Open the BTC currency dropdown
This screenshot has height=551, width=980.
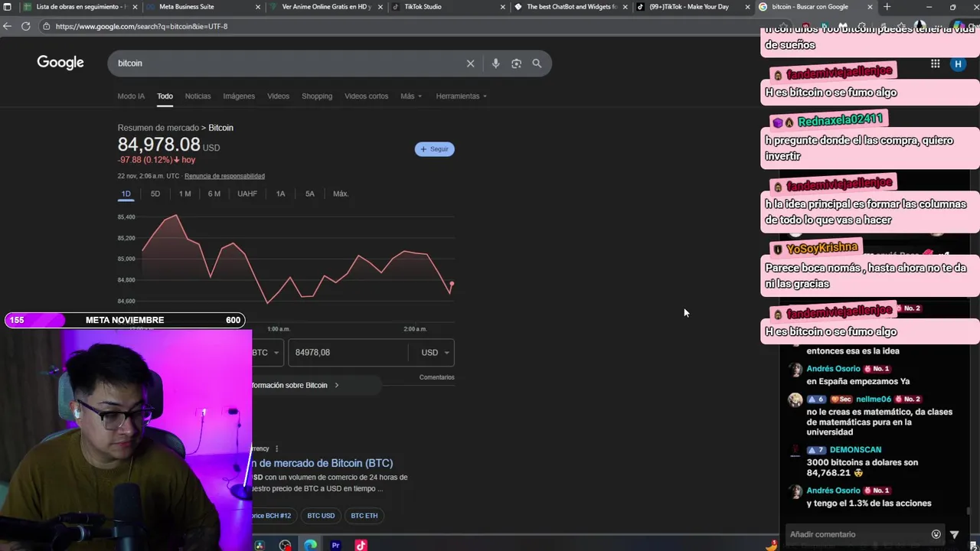click(266, 353)
